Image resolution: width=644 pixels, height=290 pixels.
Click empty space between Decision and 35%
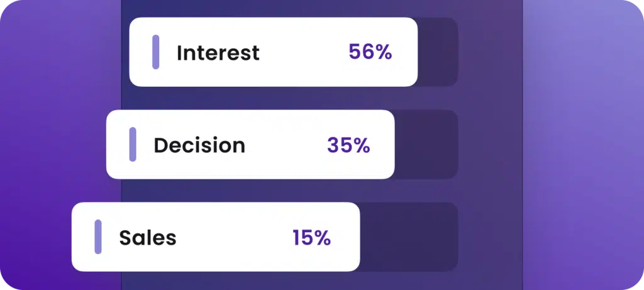(286, 145)
